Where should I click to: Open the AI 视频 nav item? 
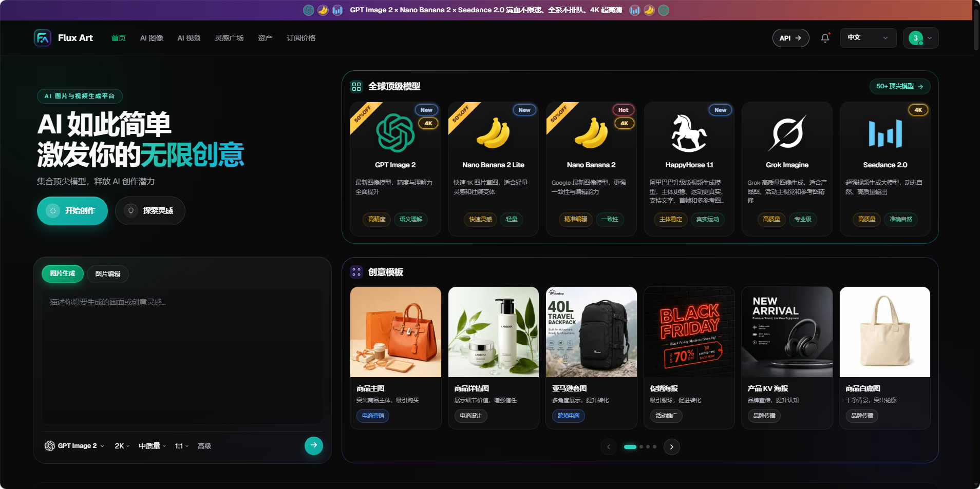point(189,38)
